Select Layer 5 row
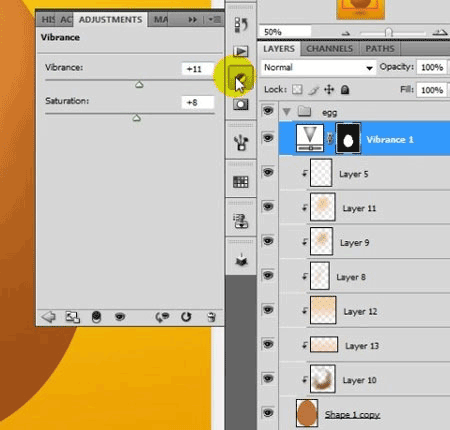Viewport: 450px width, 430px height. pyautogui.click(x=364, y=173)
